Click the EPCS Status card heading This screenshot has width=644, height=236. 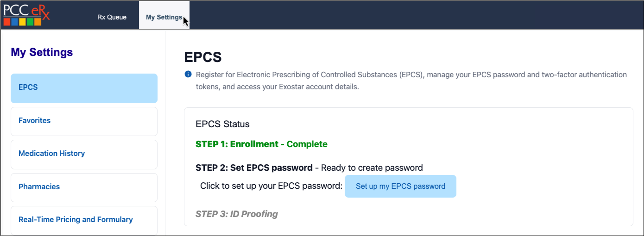pos(222,124)
